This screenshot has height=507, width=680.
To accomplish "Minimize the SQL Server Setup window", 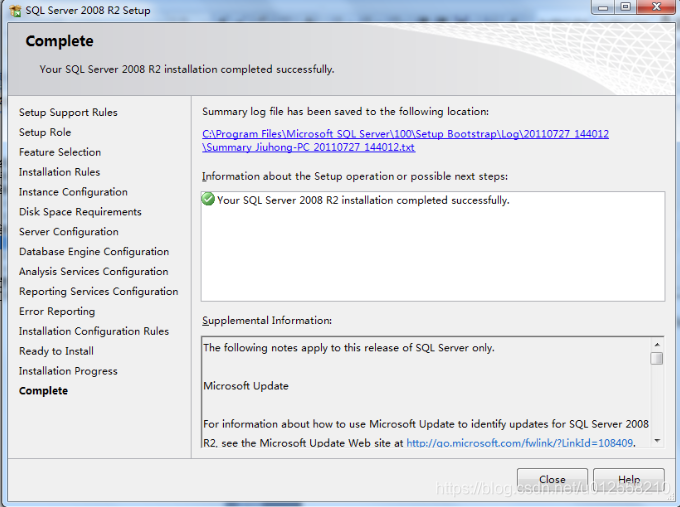I will (603, 7).
